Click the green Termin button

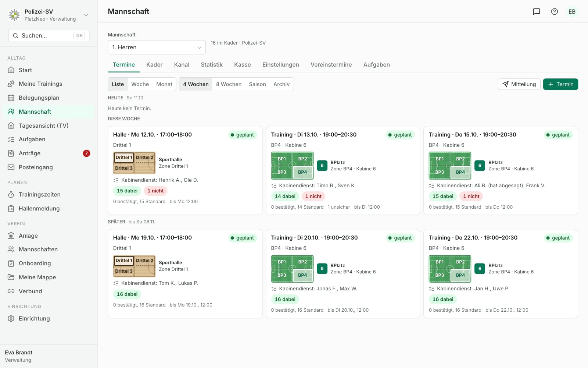point(560,84)
